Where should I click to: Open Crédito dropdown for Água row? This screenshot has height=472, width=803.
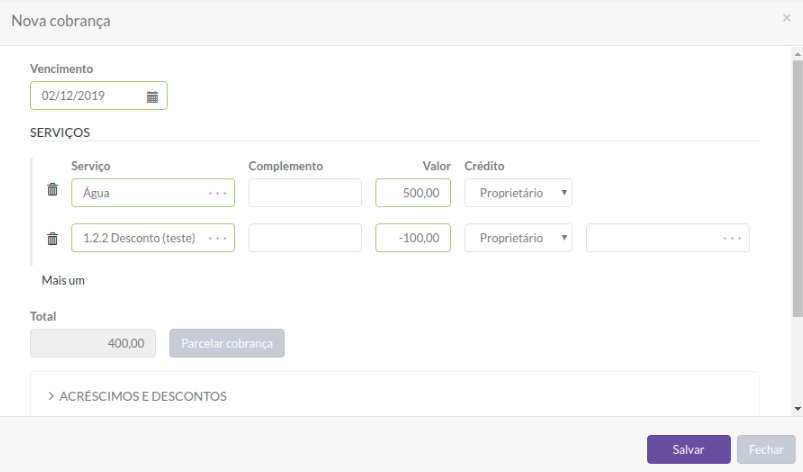coord(518,193)
